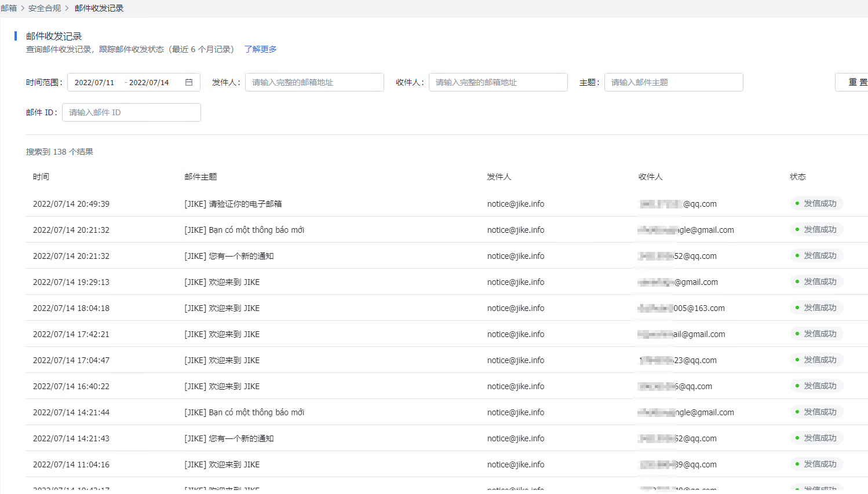Select subject [JIKE] 请验证你的电子邮箱
Screen dimensions: 868x494
tap(233, 204)
